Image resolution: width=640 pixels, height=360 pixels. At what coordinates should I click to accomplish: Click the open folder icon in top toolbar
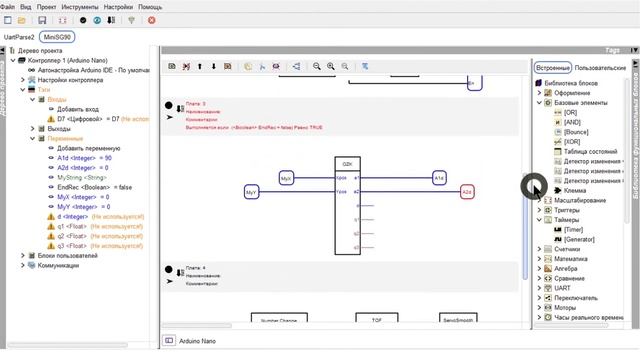click(x=22, y=20)
